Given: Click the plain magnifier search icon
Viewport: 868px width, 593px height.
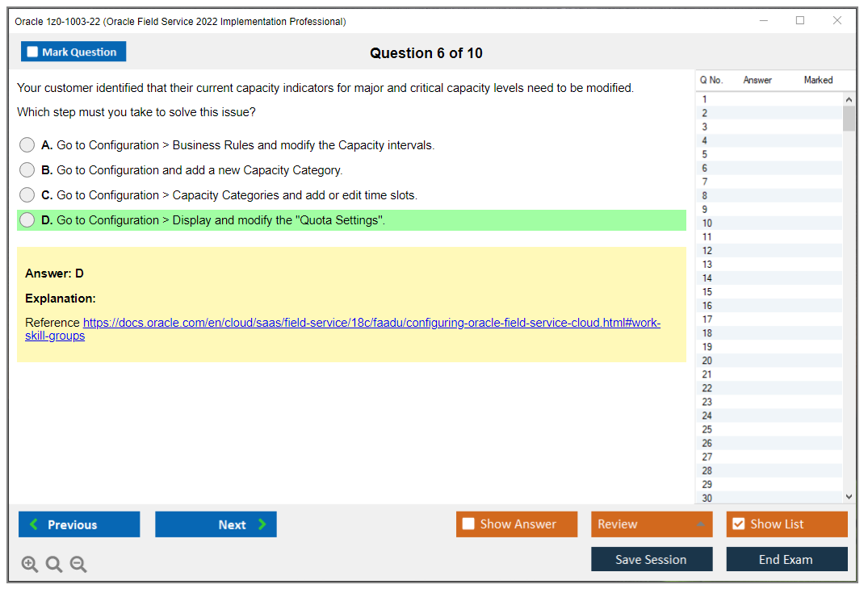Looking at the screenshot, I should (x=53, y=564).
